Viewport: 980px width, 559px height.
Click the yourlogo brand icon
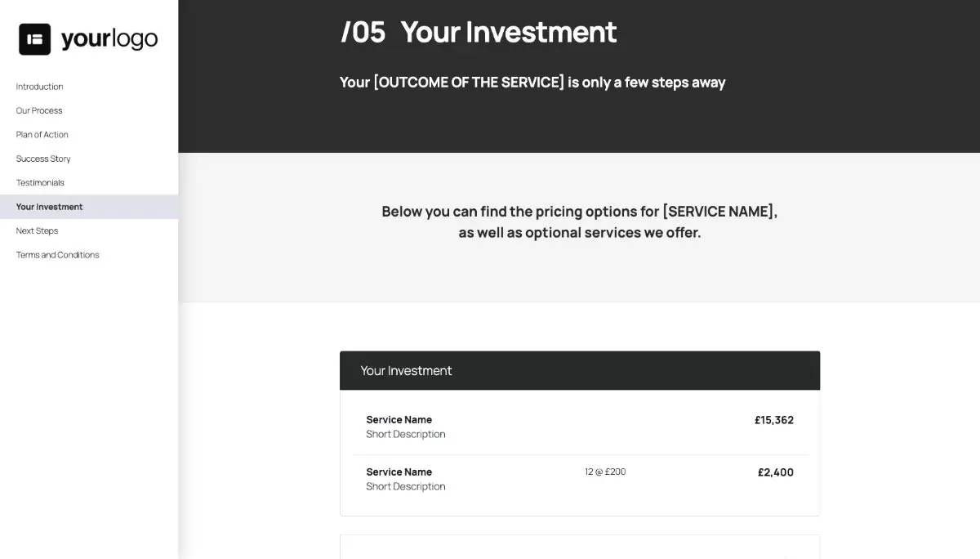coord(33,38)
